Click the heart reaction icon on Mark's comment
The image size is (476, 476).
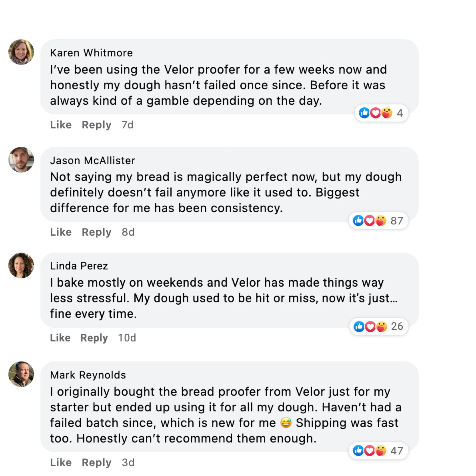pyautogui.click(x=369, y=451)
